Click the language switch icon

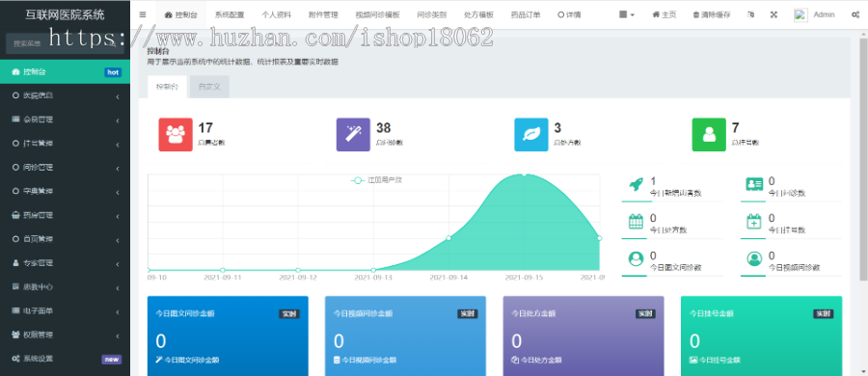click(750, 15)
